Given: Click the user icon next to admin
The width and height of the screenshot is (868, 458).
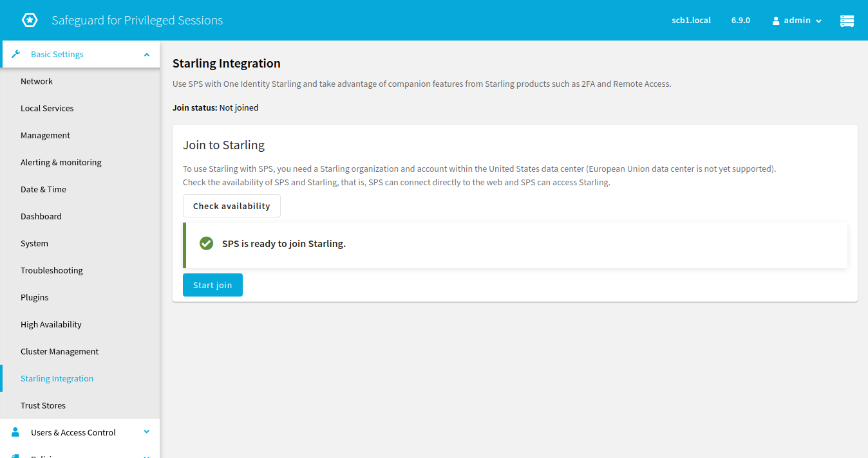Looking at the screenshot, I should [x=776, y=21].
